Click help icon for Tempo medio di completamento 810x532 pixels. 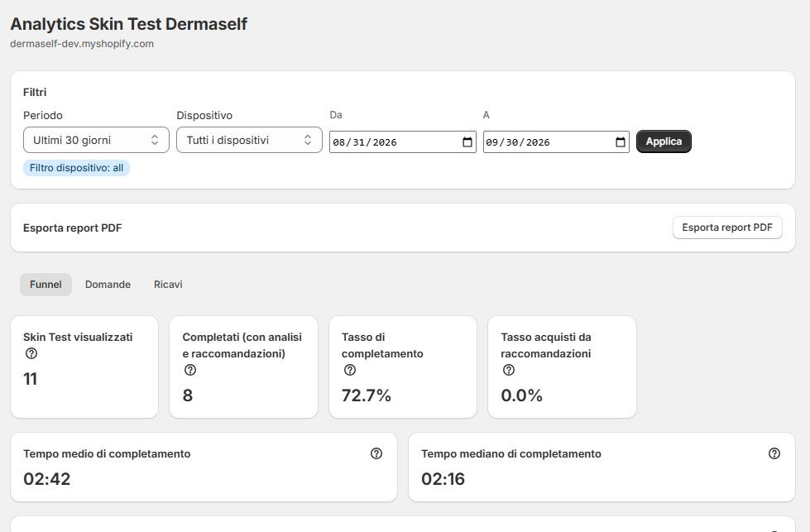pyautogui.click(x=376, y=453)
